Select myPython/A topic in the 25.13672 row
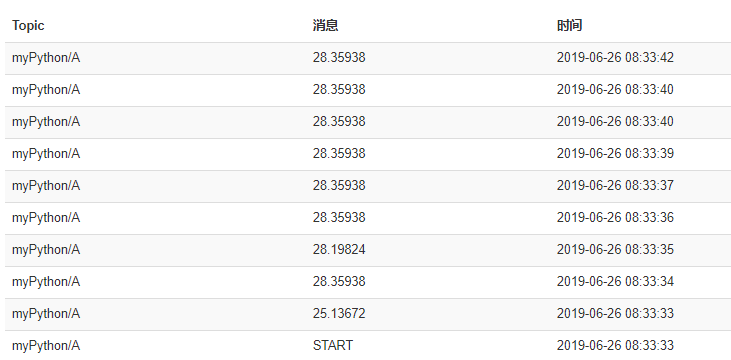Image resolution: width=731 pixels, height=360 pixels. [x=46, y=313]
